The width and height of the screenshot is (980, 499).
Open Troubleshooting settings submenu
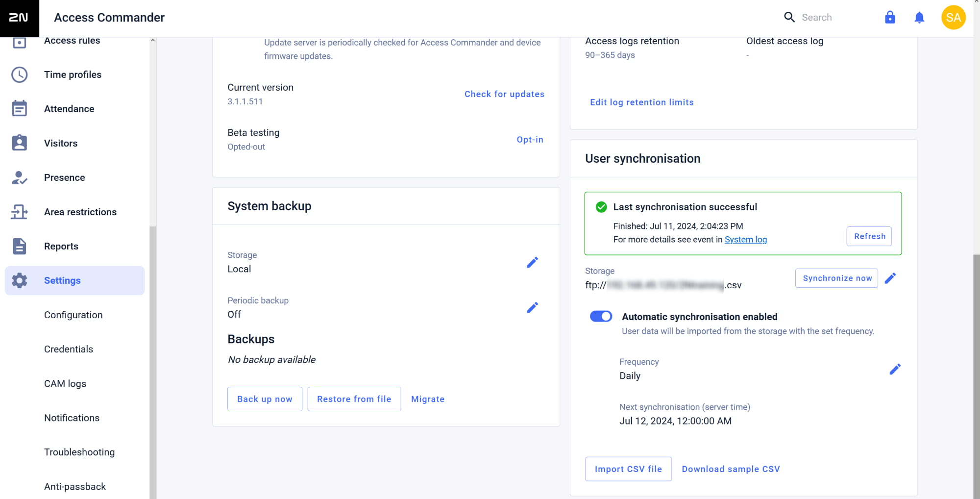(79, 452)
